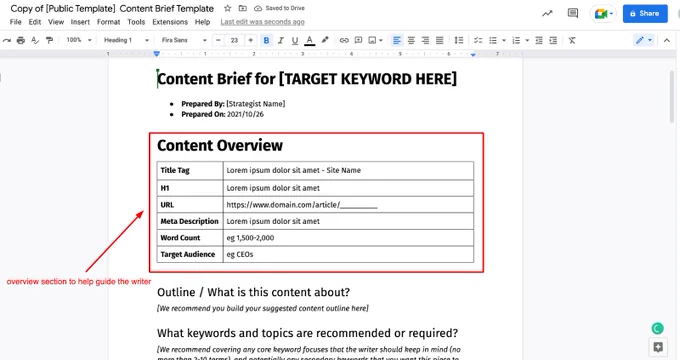Viewport: 680px width, 360px height.
Task: Click the document title text
Action: click(112, 8)
